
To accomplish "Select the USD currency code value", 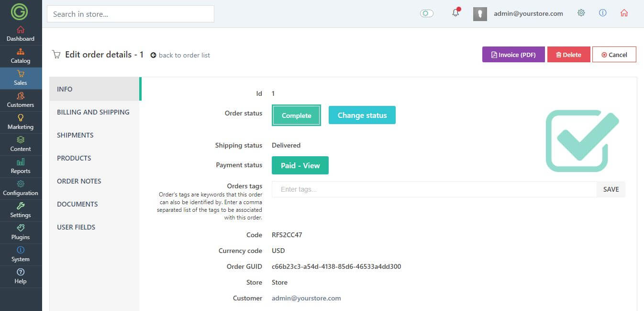I will tap(278, 251).
